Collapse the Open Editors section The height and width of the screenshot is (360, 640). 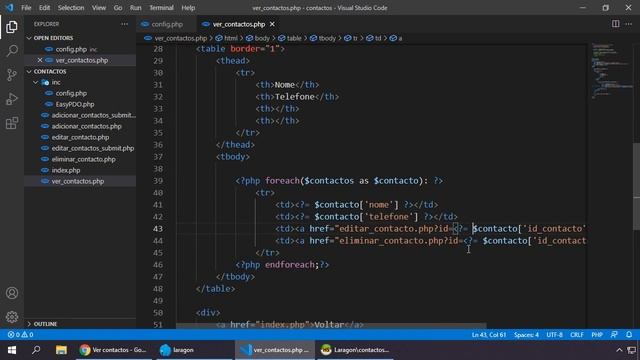click(x=53, y=38)
